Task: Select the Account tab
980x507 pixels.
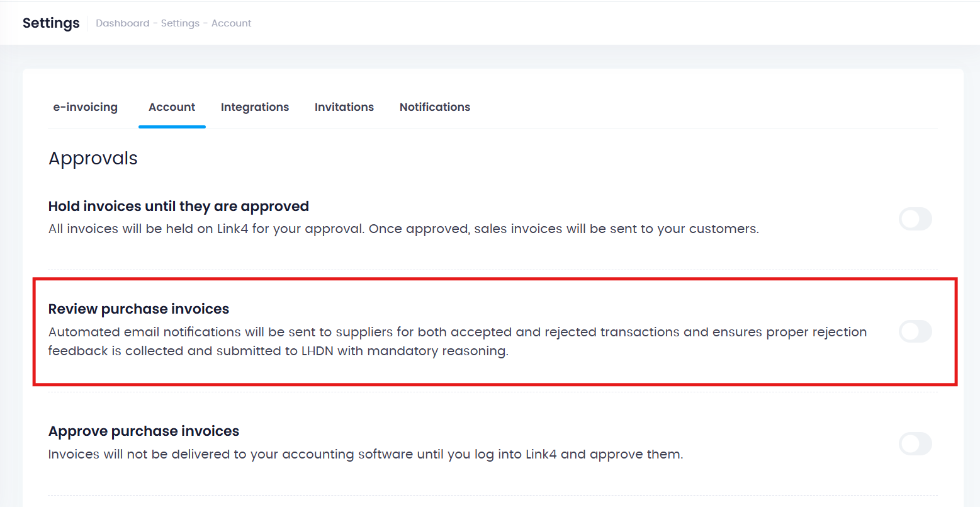Action: click(172, 107)
